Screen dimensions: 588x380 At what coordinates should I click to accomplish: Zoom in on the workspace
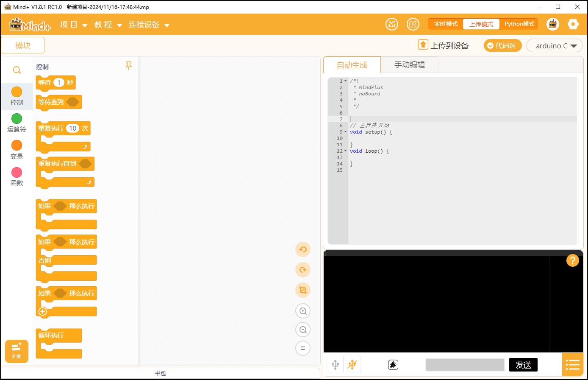(x=303, y=311)
